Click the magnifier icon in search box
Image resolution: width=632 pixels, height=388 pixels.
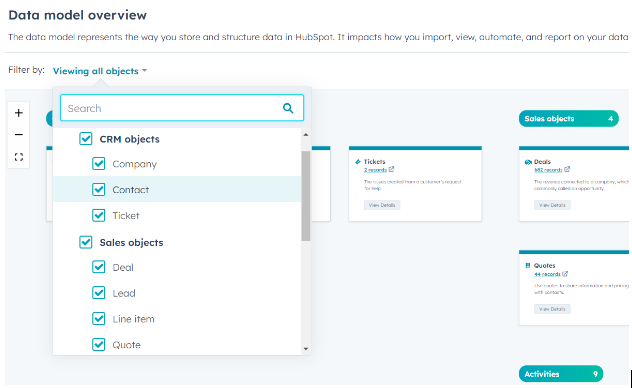(x=288, y=108)
